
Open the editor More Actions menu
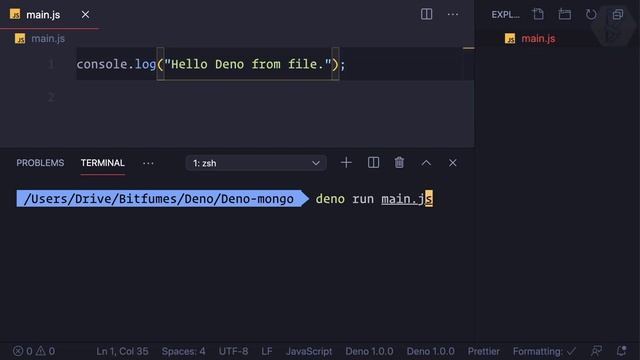(453, 14)
